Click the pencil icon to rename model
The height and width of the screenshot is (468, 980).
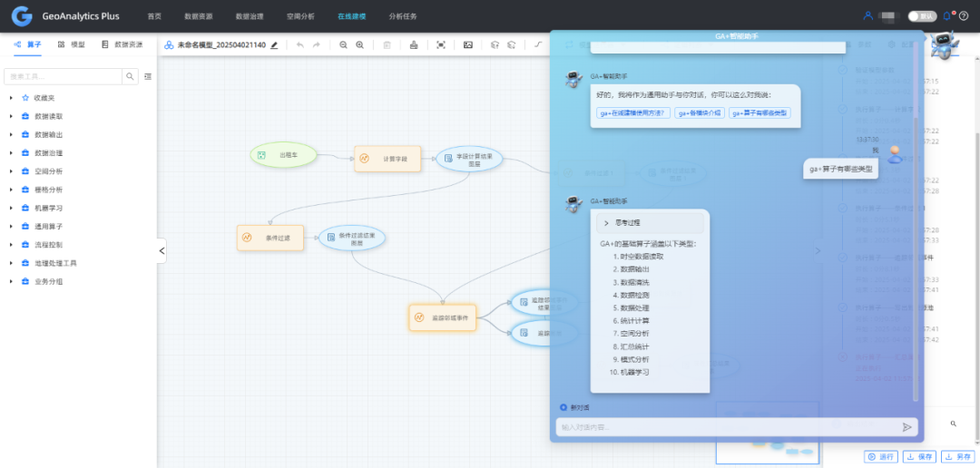[x=274, y=45]
